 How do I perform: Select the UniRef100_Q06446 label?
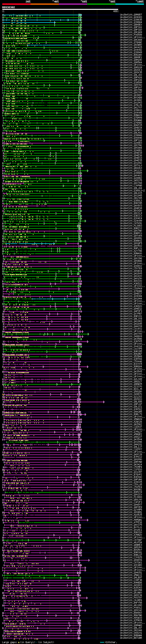[131, 138]
